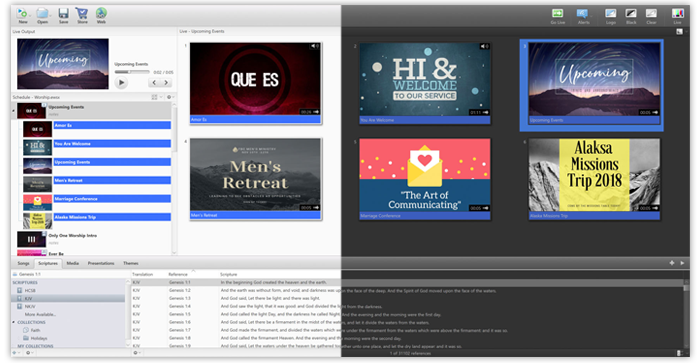The width and height of the screenshot is (700, 363).
Task: Switch to the Media tab
Action: coord(73,263)
